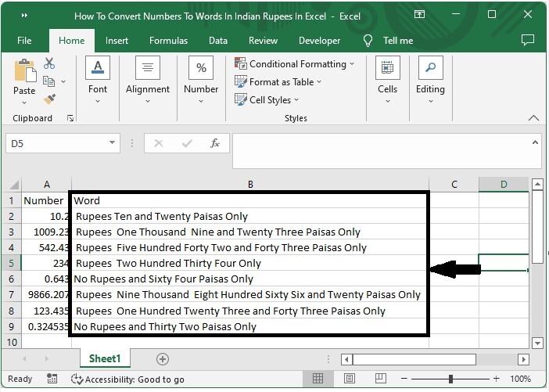Zoom in with the plus button
Screen dimensions: 549x392
pyautogui.click(x=496, y=379)
